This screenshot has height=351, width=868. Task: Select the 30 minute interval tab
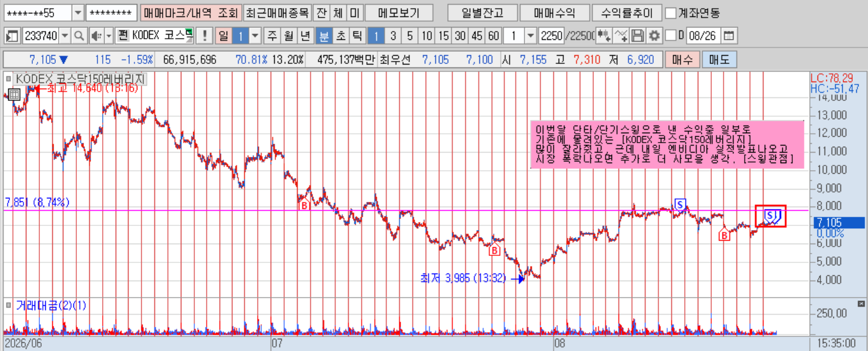460,36
